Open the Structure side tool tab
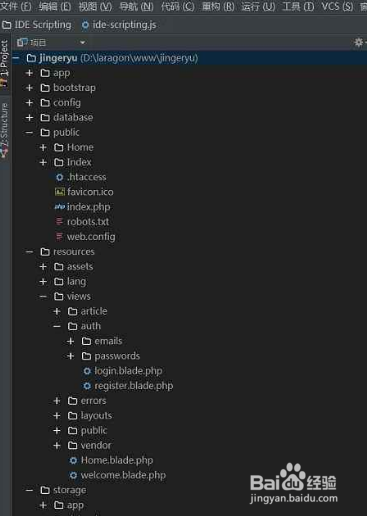 tap(4, 130)
